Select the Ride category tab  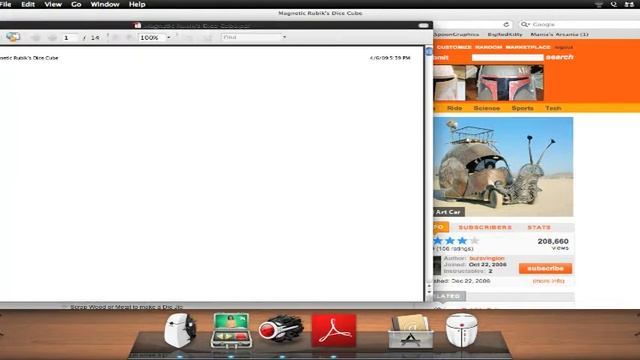pos(454,108)
